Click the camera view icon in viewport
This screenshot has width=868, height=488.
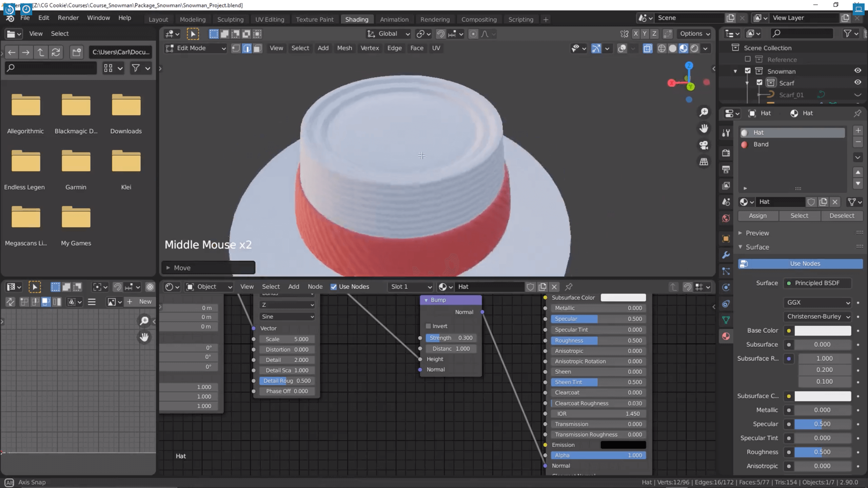point(704,145)
